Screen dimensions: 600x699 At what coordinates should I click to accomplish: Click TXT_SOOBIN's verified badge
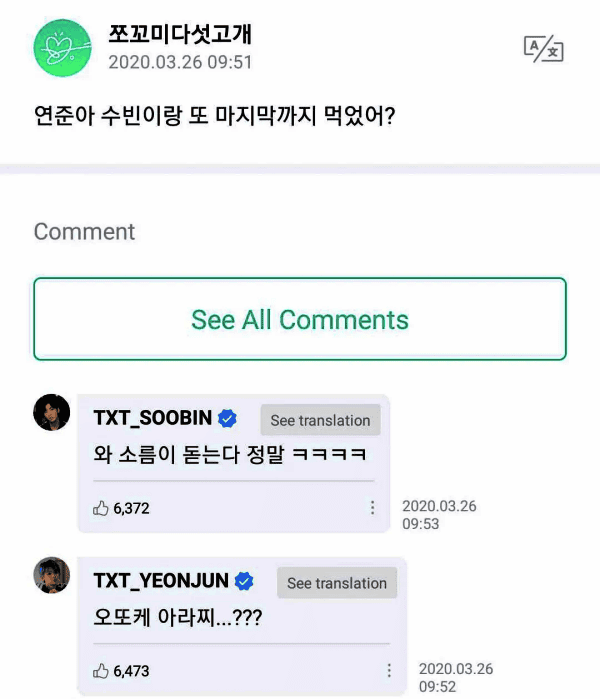228,419
